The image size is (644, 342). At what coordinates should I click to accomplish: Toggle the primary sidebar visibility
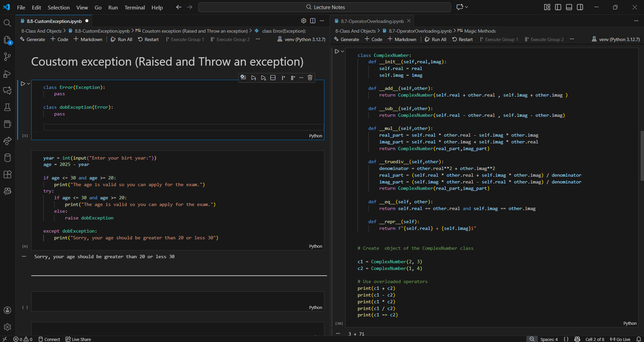click(558, 7)
